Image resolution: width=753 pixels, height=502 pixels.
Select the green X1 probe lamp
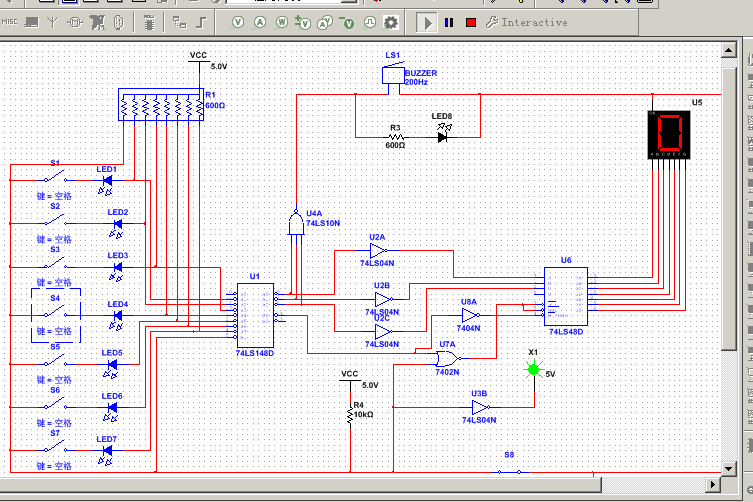[534, 369]
